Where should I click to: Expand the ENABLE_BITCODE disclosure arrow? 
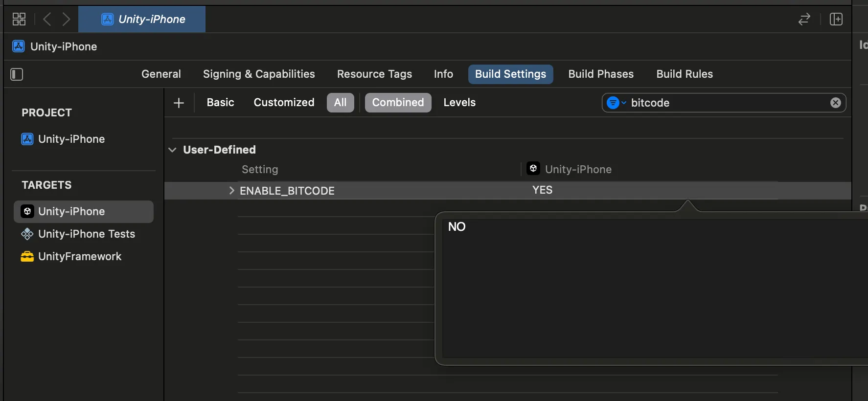tap(231, 191)
